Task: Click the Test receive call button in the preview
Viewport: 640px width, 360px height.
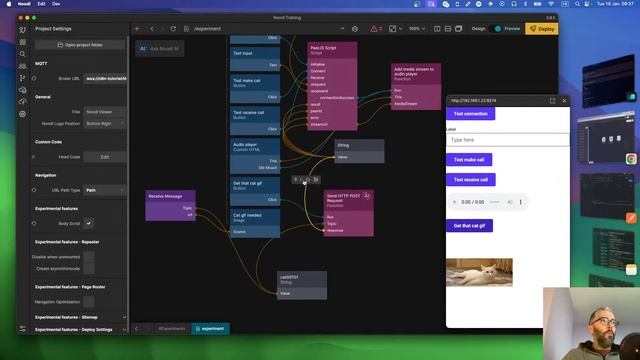Action: pos(471,179)
